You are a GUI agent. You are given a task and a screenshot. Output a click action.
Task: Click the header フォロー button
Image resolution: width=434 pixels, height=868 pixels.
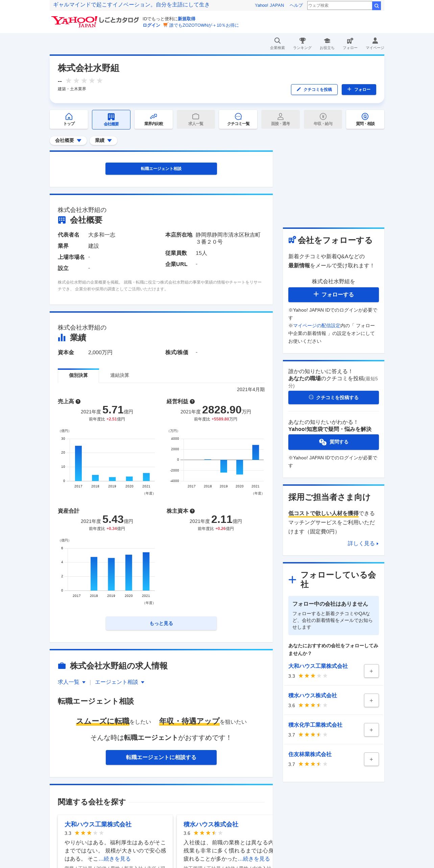pyautogui.click(x=359, y=90)
